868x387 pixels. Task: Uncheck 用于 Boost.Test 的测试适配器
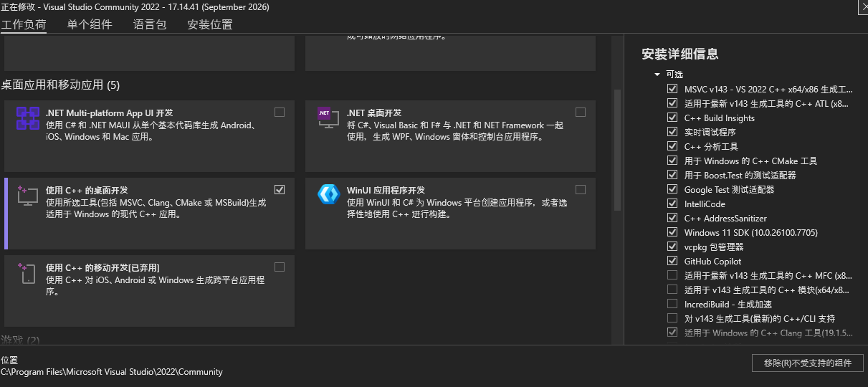pos(672,175)
